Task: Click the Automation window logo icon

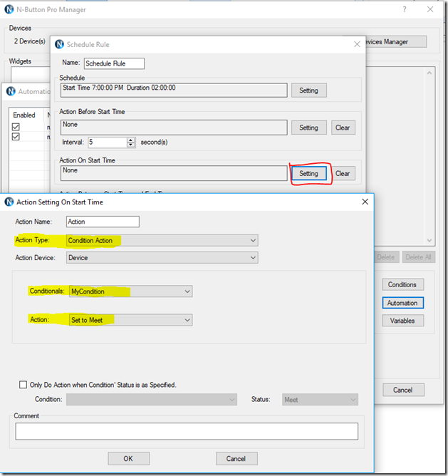Action: (11, 91)
